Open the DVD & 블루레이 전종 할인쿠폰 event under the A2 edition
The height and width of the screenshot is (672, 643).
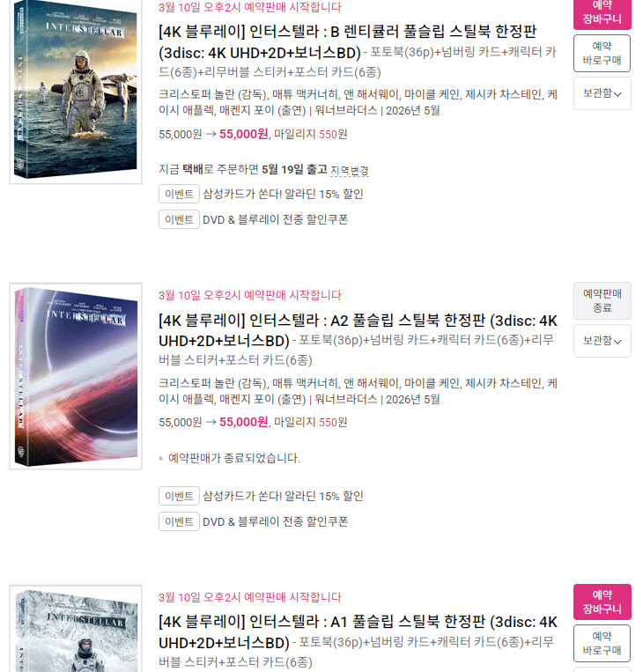(x=275, y=521)
